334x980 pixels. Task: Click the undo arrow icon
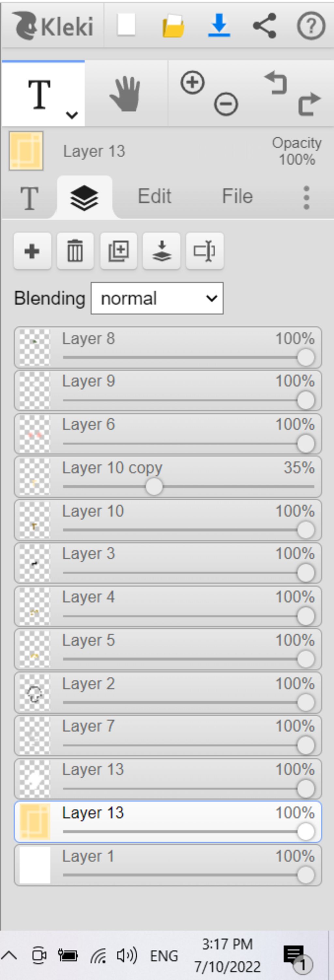(x=276, y=82)
